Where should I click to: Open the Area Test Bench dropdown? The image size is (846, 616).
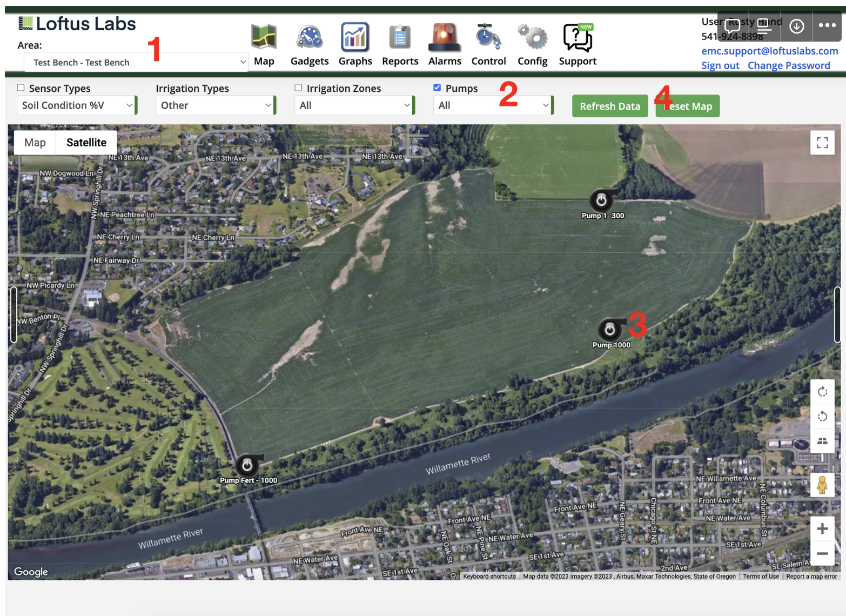pyautogui.click(x=136, y=62)
